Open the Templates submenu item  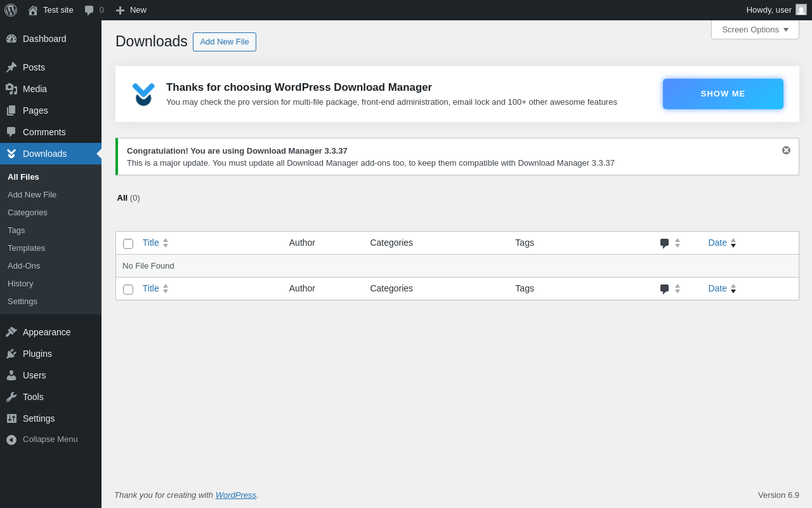[26, 248]
